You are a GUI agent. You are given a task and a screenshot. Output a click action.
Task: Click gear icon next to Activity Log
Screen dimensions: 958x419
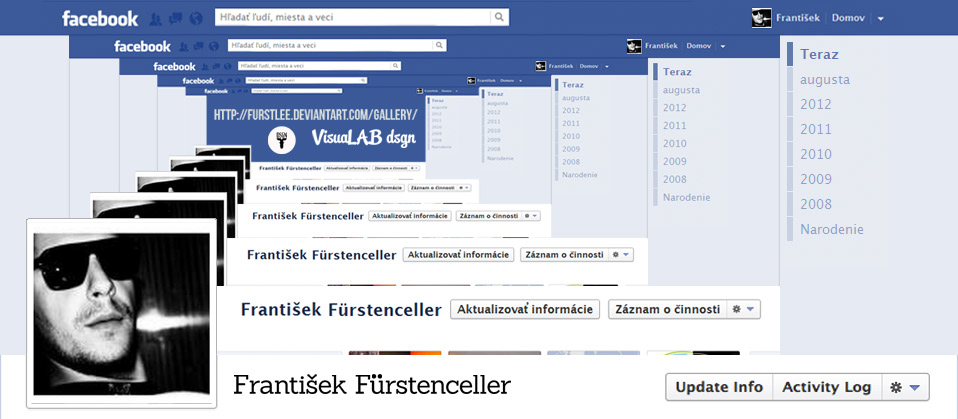tap(896, 388)
